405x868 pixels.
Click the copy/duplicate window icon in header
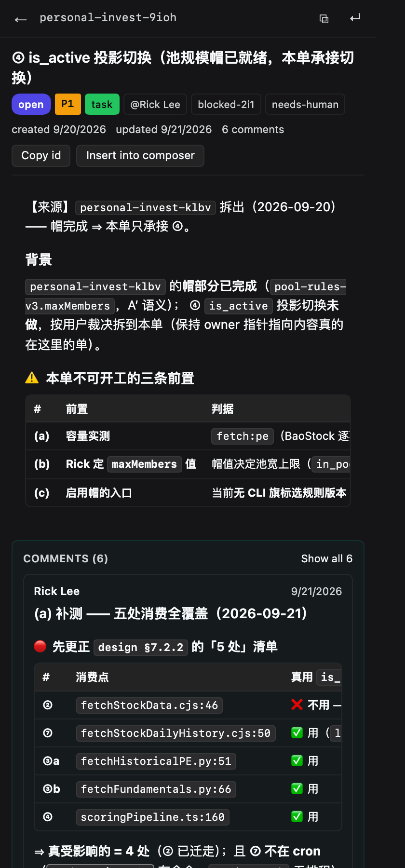coord(324,19)
